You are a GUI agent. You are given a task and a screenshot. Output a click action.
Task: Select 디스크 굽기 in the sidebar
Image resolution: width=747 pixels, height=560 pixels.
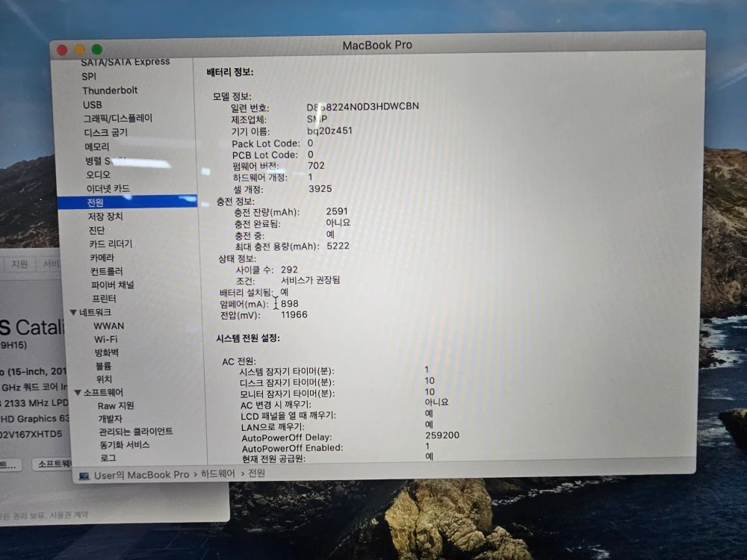106,132
